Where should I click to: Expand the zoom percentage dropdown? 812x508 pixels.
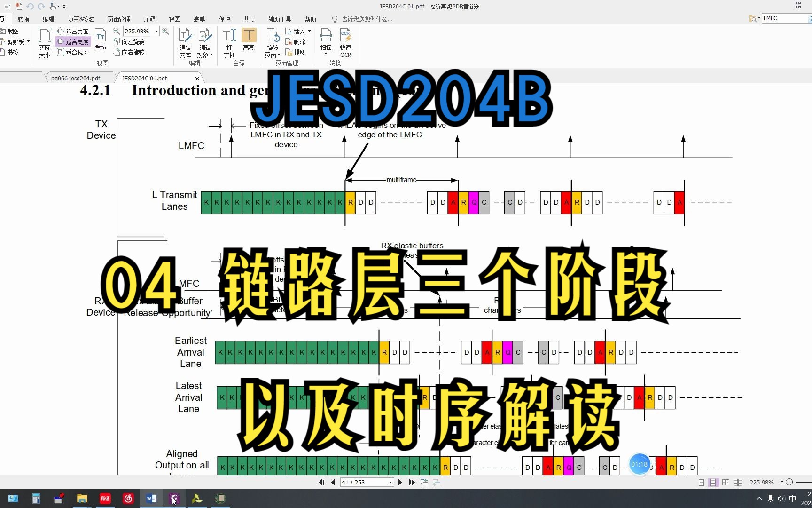[x=156, y=31]
